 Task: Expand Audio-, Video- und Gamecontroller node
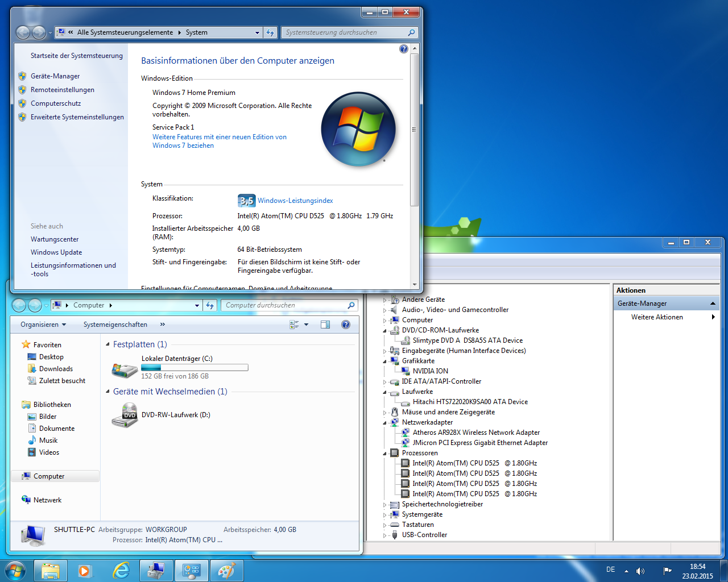(385, 310)
